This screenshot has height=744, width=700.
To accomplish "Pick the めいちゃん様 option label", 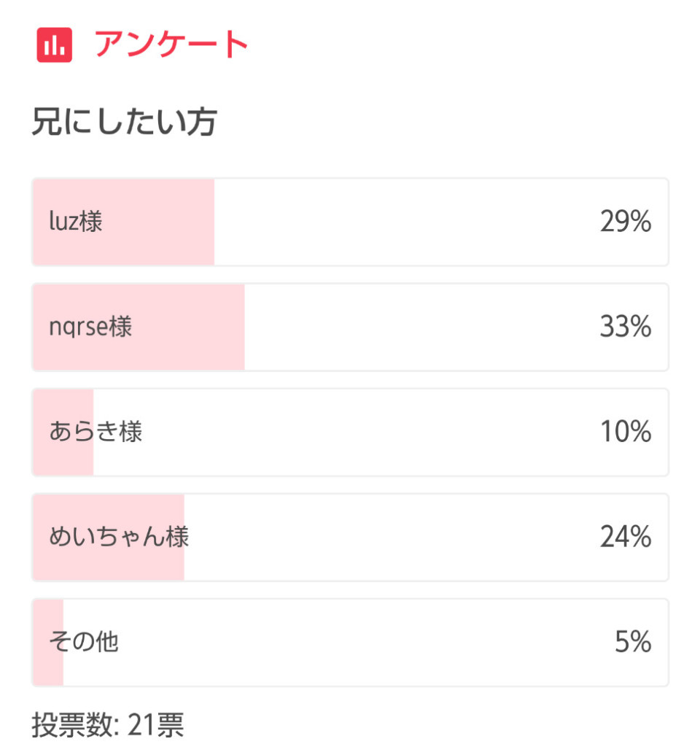I will tap(119, 537).
